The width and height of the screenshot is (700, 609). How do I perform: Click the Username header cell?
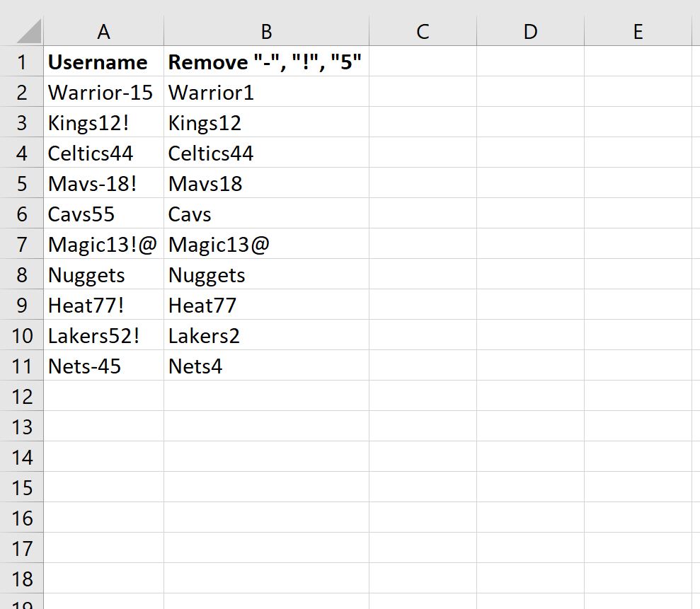tap(103, 62)
